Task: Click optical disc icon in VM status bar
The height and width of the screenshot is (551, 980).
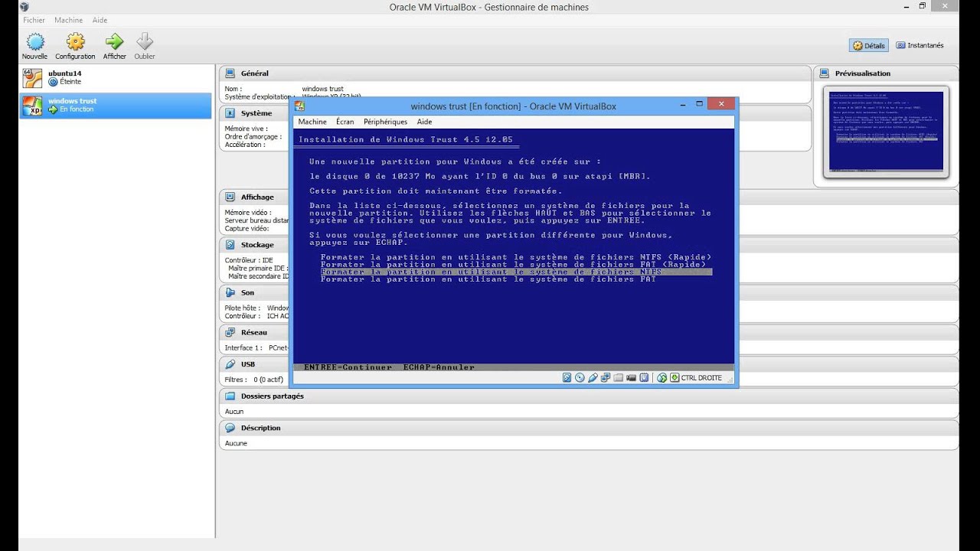Action: pyautogui.click(x=580, y=378)
